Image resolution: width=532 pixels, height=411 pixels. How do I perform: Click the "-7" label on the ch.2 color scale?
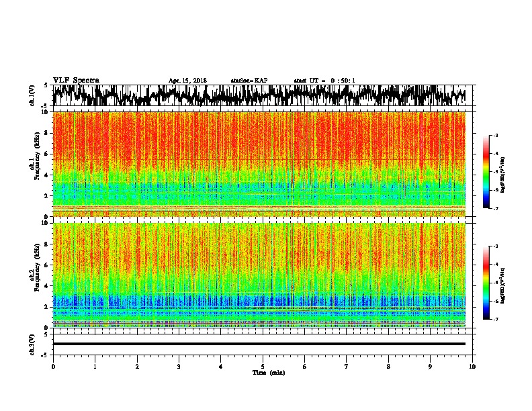point(495,319)
